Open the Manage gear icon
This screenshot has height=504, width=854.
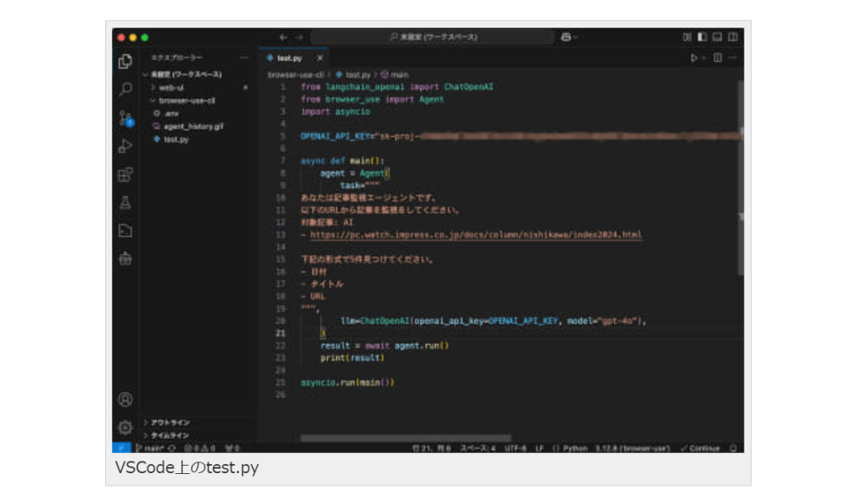coord(125,427)
